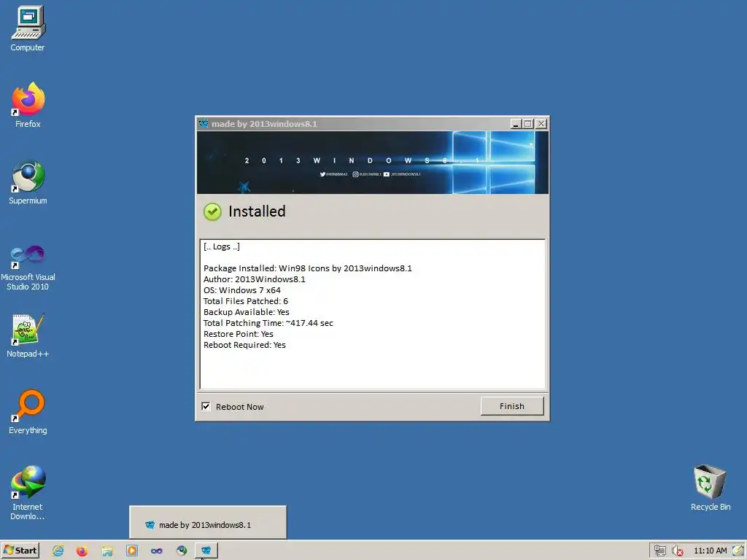Click the Finish button
This screenshot has height=560, width=747.
coord(512,406)
